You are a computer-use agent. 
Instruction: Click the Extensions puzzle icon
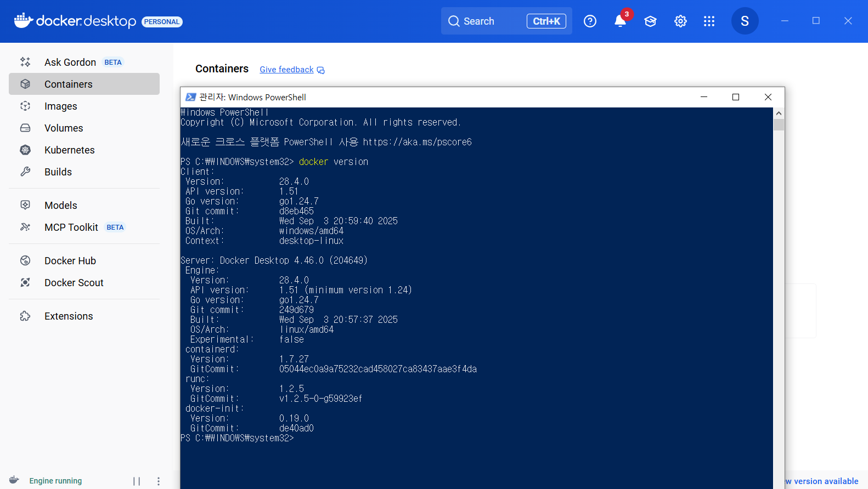(x=25, y=316)
